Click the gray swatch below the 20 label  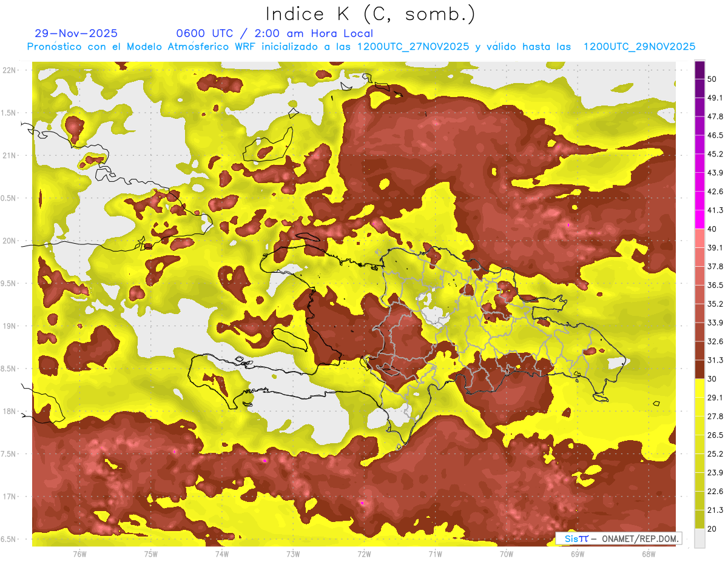pyautogui.click(x=699, y=538)
